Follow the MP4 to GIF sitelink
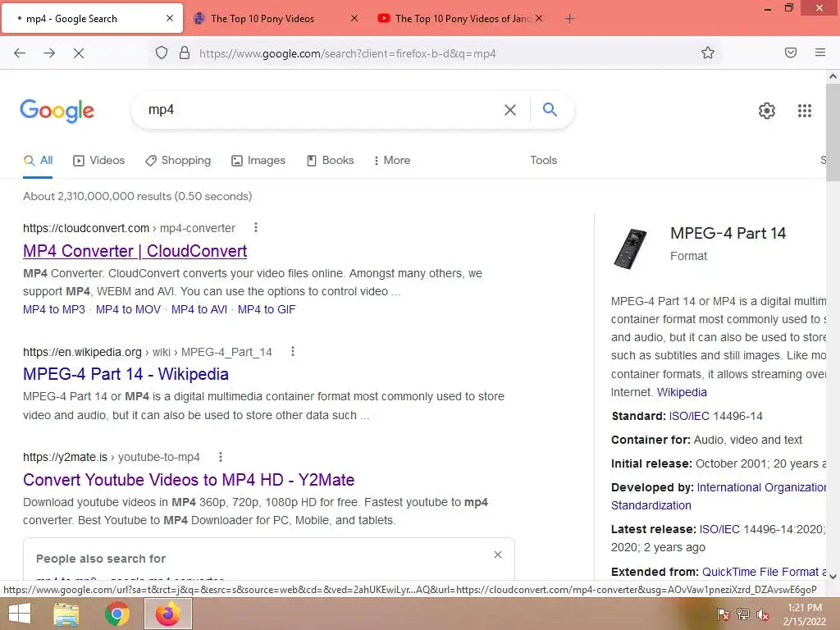 pyautogui.click(x=267, y=309)
